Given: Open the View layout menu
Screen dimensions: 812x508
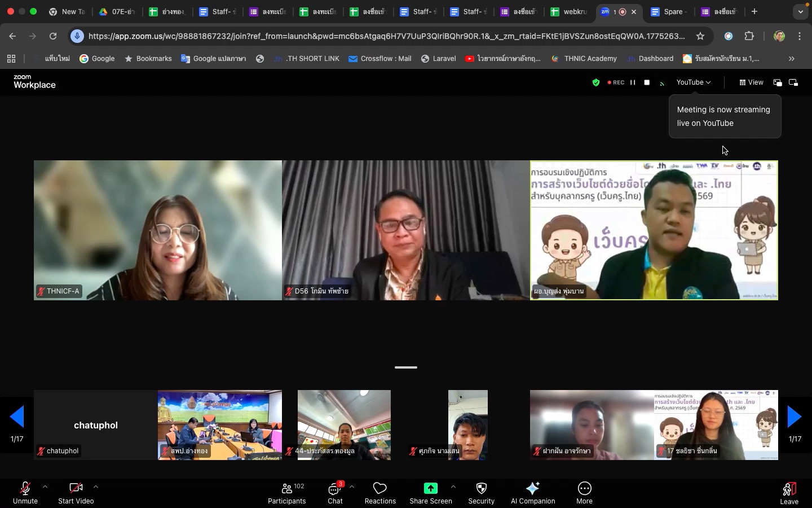Looking at the screenshot, I should [x=752, y=82].
